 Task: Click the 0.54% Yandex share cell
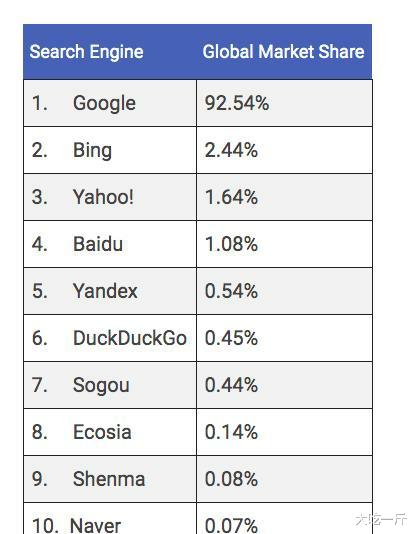284,291
